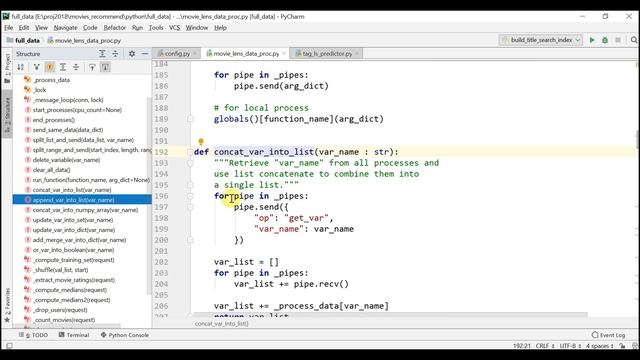Open the Refactor menu
The width and height of the screenshot is (640, 360).
coord(115,28)
